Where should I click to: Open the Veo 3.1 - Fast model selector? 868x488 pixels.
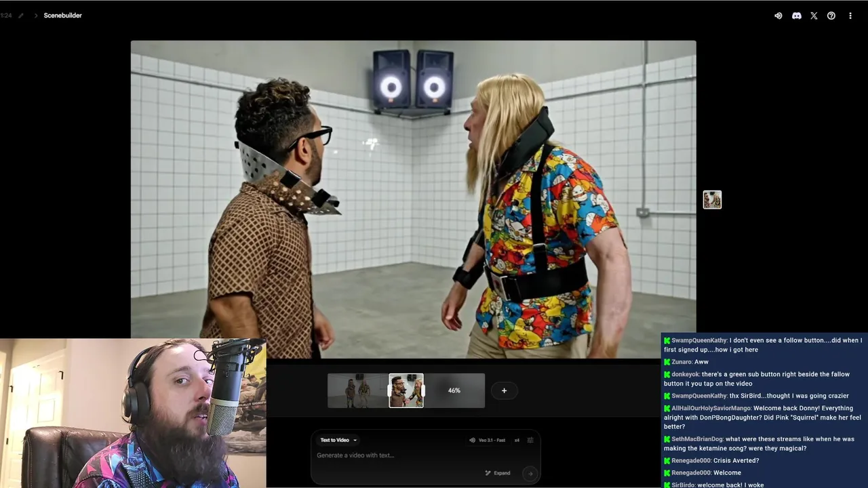tap(487, 440)
